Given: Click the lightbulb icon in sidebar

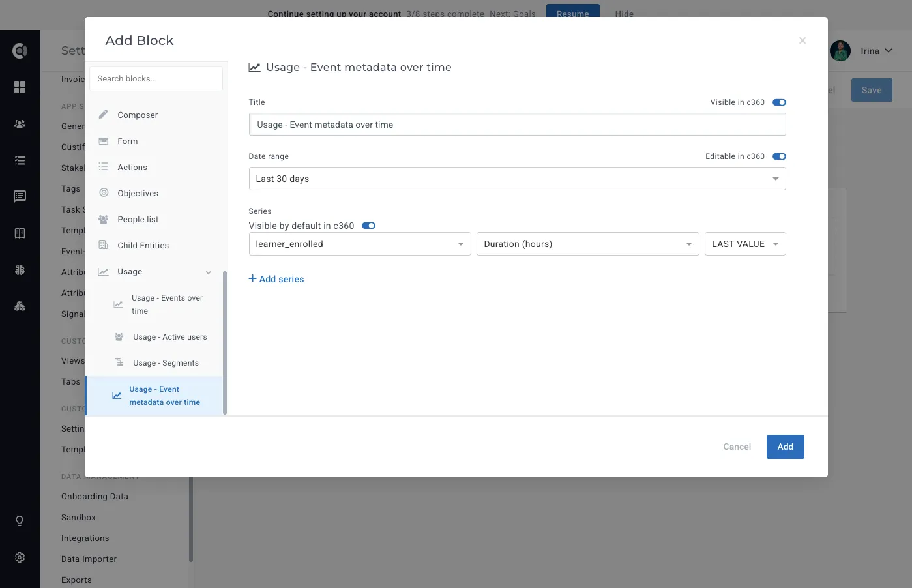Looking at the screenshot, I should coord(20,521).
